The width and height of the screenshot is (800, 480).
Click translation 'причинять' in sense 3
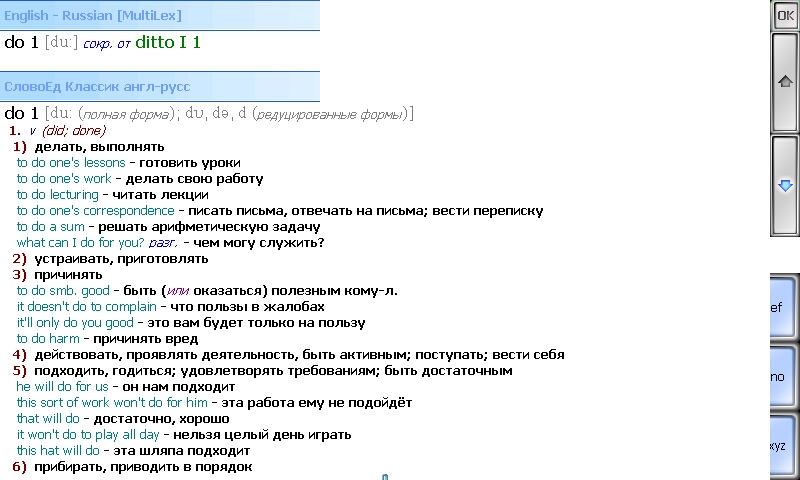coord(68,275)
